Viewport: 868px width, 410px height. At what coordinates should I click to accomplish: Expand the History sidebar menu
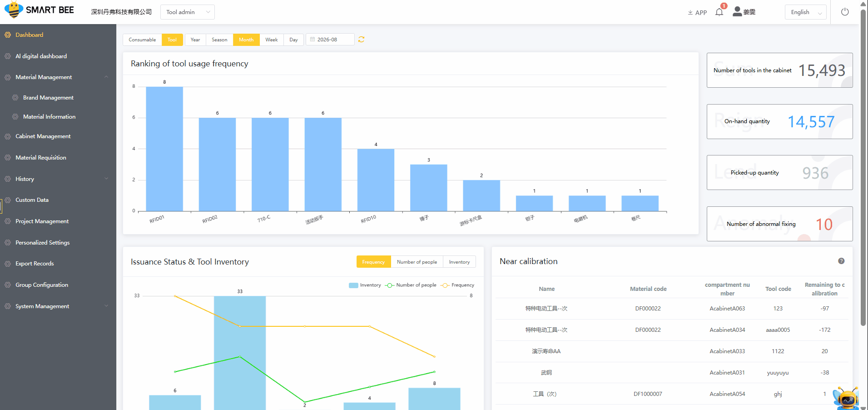point(58,179)
